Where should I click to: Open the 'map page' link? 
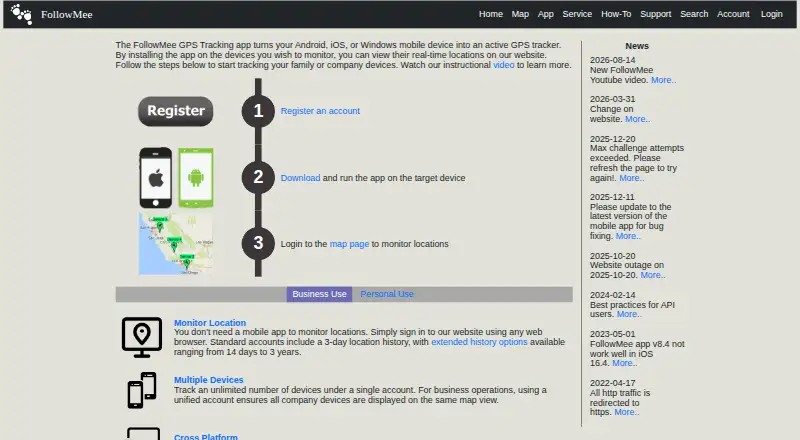(x=349, y=244)
